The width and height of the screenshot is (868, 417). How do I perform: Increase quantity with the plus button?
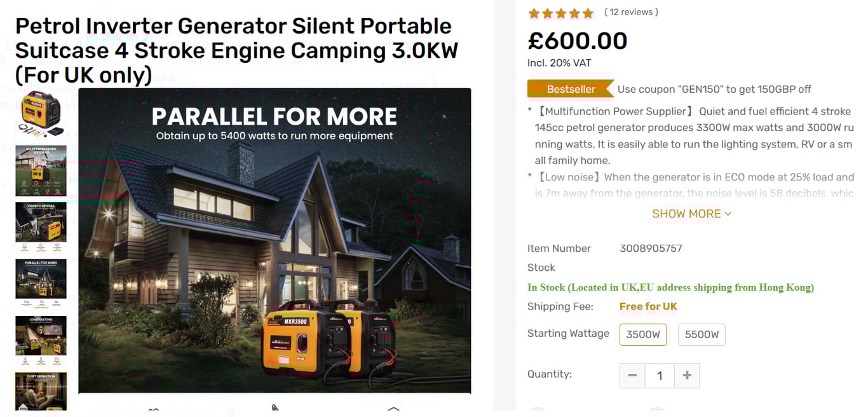tap(687, 376)
